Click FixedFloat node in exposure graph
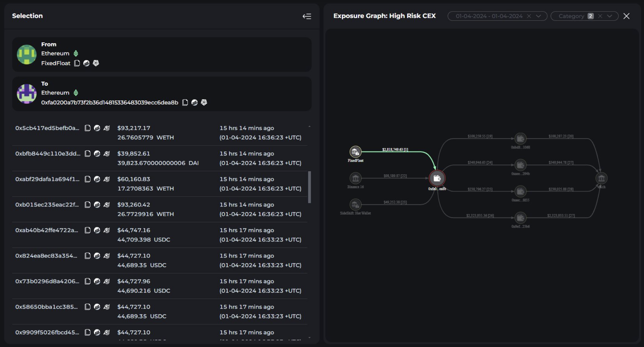 click(355, 152)
